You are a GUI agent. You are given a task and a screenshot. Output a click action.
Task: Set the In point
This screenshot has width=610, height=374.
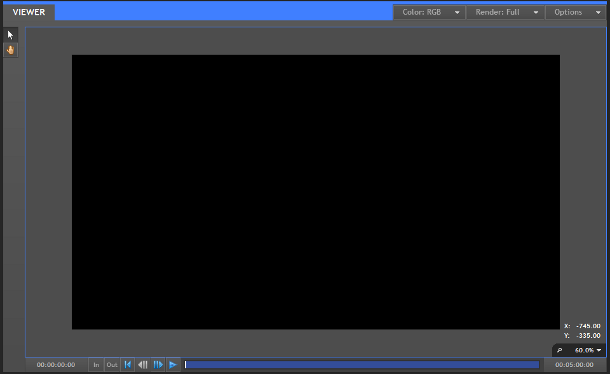(96, 365)
